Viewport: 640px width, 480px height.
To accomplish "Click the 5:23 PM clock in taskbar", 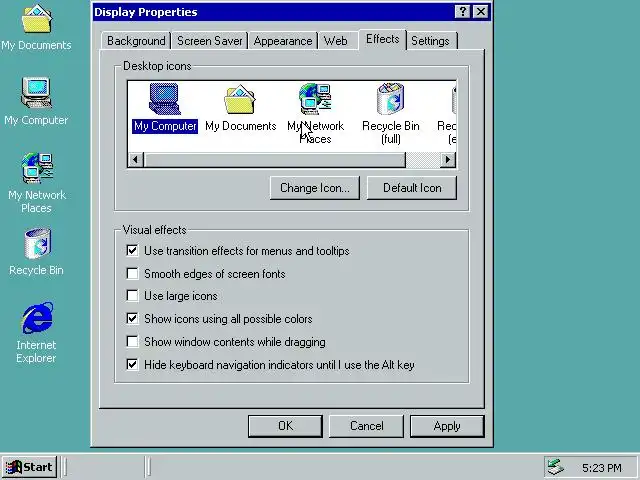I will pyautogui.click(x=602, y=467).
